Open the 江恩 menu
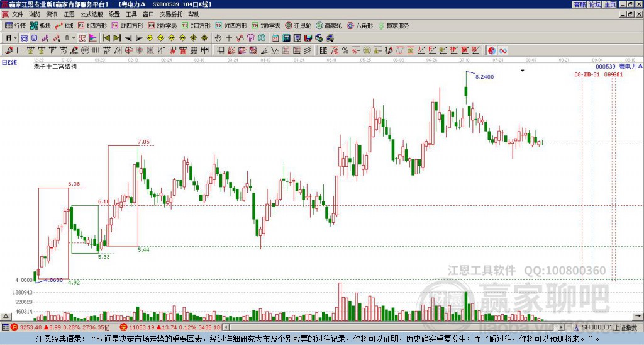The width and height of the screenshot is (644, 345). point(69,14)
